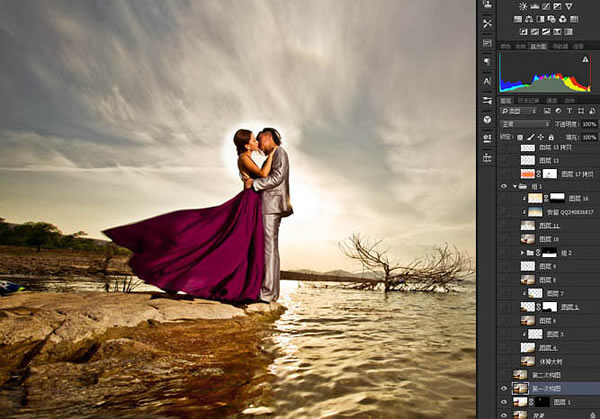600x419 pixels.
Task: Add a Curves adjustment layer
Action: click(546, 6)
